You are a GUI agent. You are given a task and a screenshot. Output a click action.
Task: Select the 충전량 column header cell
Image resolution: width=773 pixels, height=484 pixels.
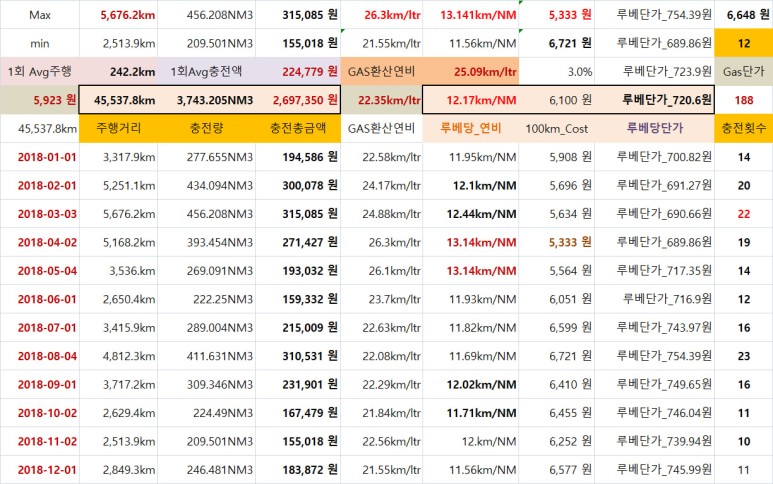(x=207, y=129)
